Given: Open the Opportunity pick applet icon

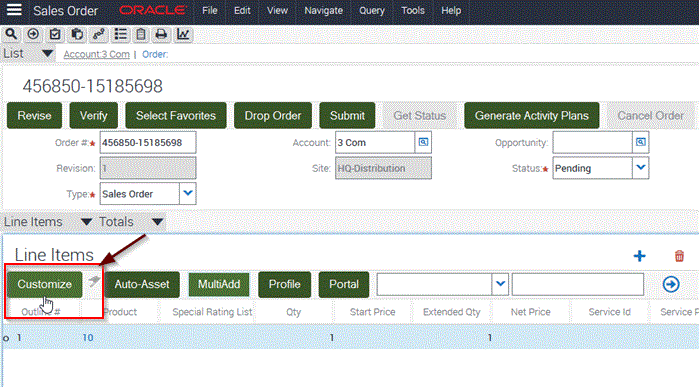Looking at the screenshot, I should click(x=641, y=142).
